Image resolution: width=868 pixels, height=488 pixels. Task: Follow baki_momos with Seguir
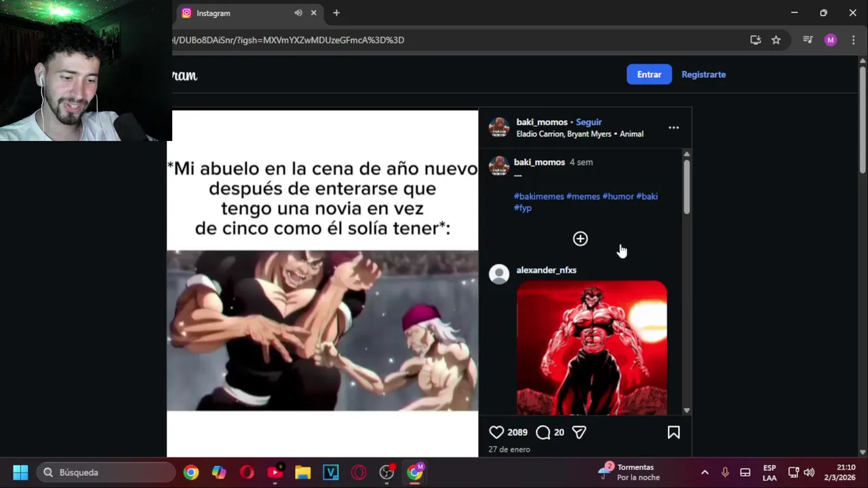click(589, 122)
